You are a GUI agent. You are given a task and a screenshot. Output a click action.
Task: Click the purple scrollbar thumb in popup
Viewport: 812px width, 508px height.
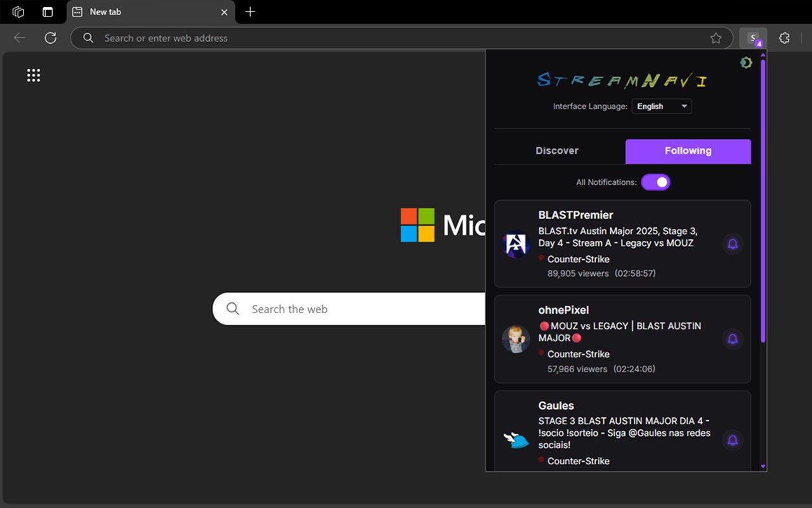click(x=763, y=202)
